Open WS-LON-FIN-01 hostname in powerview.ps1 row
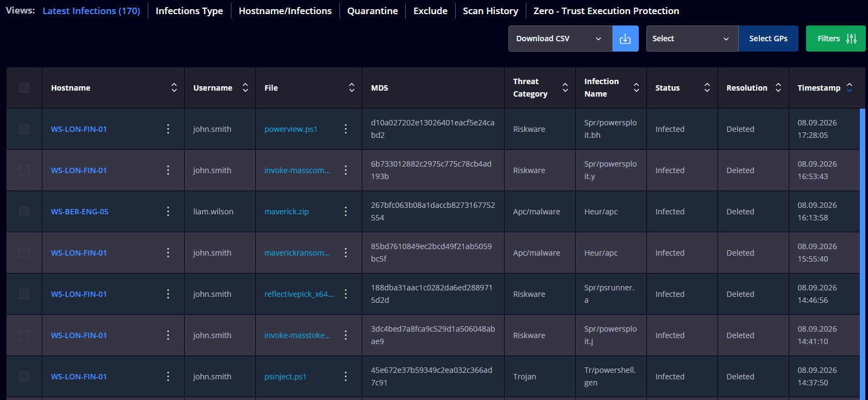This screenshot has height=400, width=868. tap(79, 129)
